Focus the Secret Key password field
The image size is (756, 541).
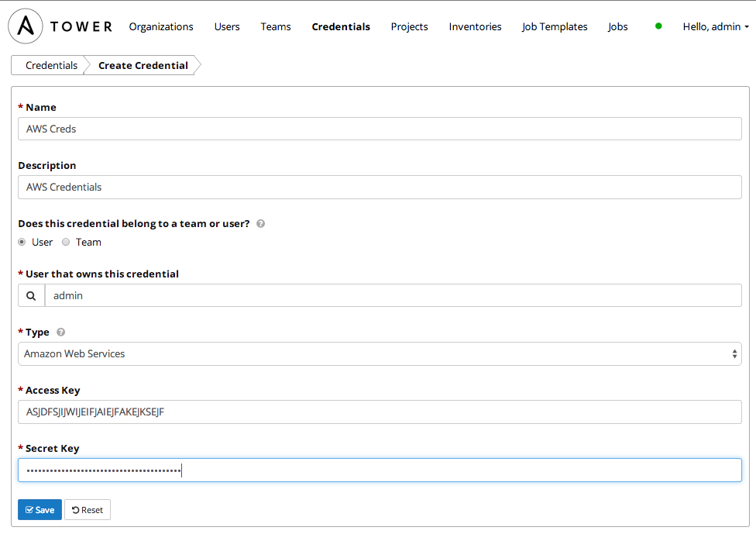pyautogui.click(x=380, y=470)
